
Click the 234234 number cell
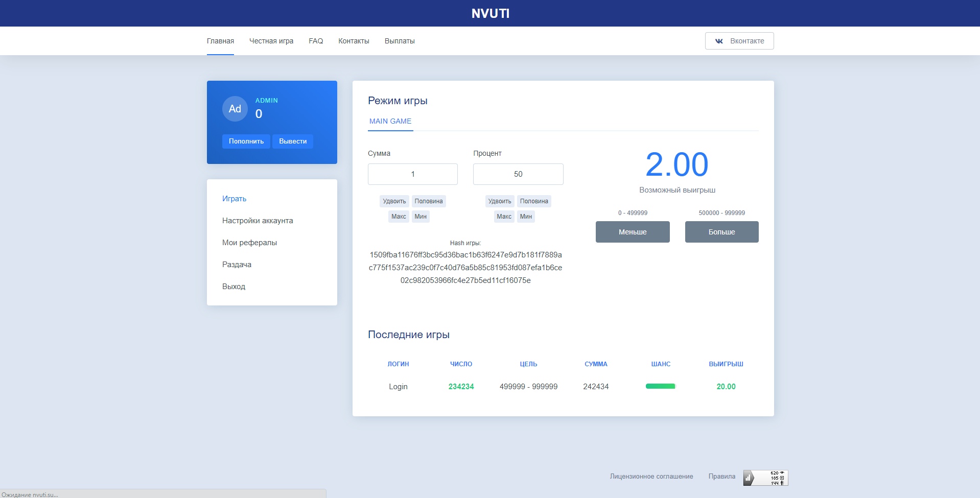461,387
